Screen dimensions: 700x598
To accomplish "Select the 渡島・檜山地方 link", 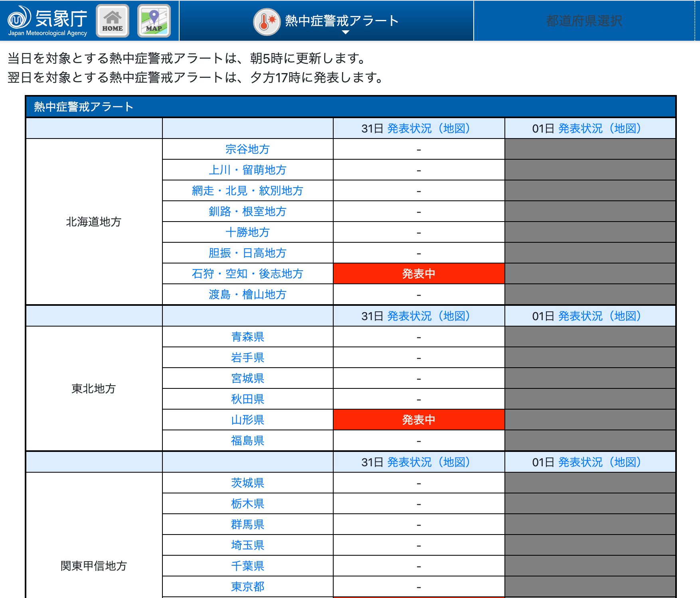I will pos(247,295).
